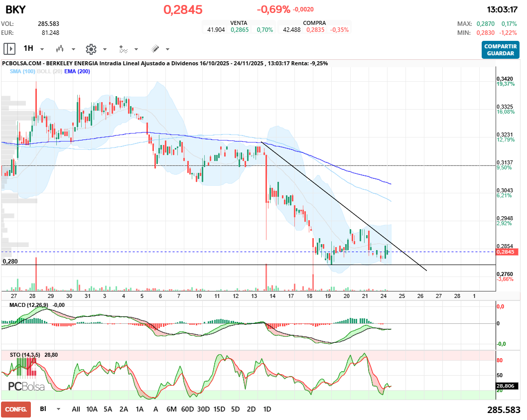Click the PCBolsa logo

point(26,386)
